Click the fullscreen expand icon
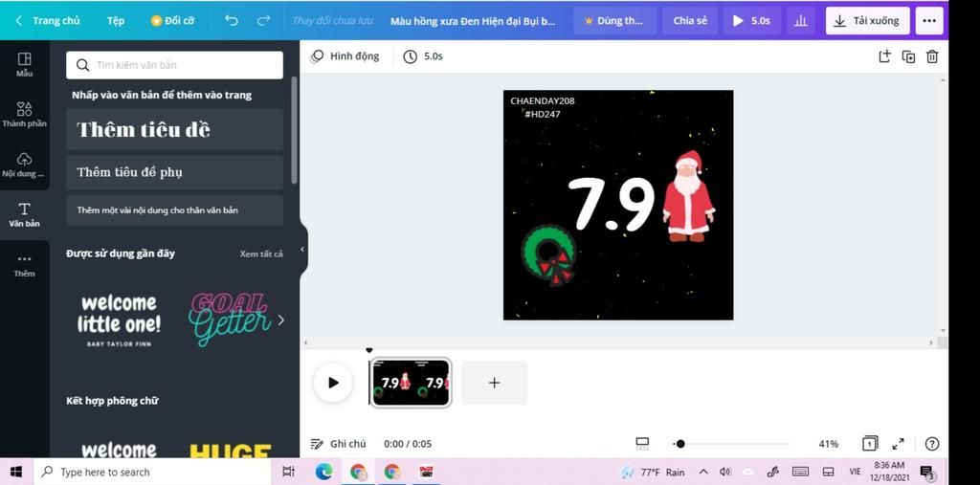980x485 pixels. pos(898,444)
